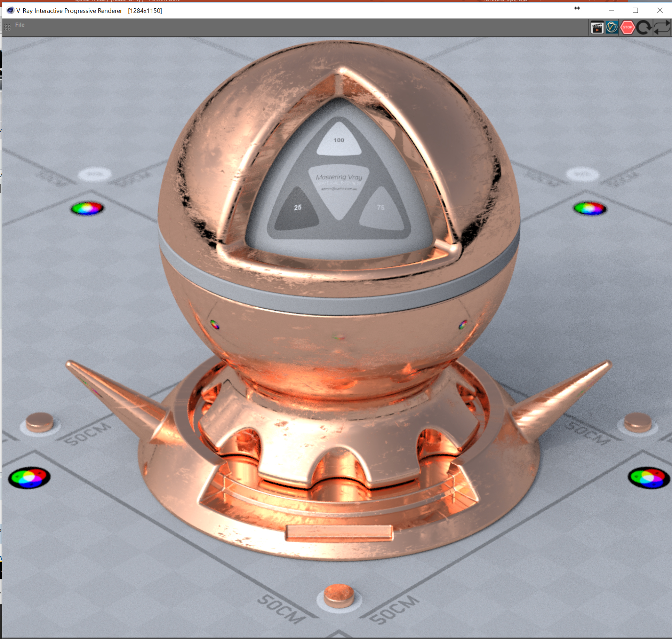Click the upper-right color wheel in render
The height and width of the screenshot is (639, 672).
(590, 208)
